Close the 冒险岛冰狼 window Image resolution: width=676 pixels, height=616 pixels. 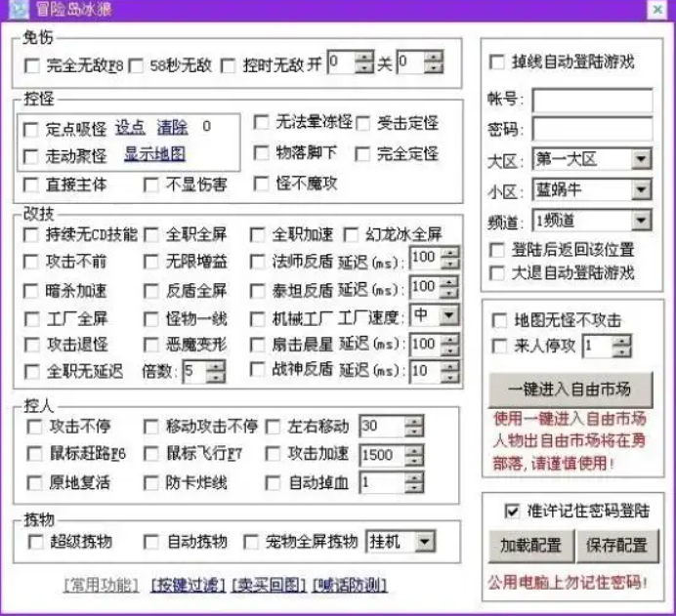tap(656, 10)
